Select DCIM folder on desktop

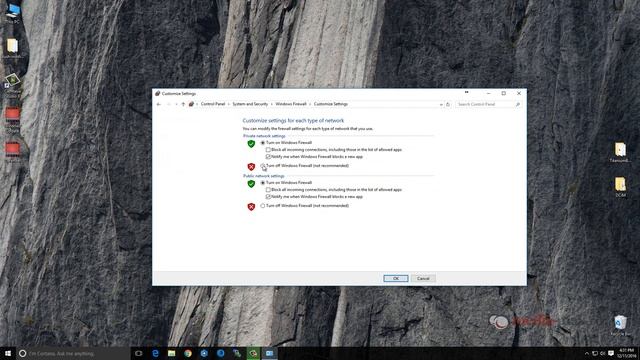pos(620,187)
